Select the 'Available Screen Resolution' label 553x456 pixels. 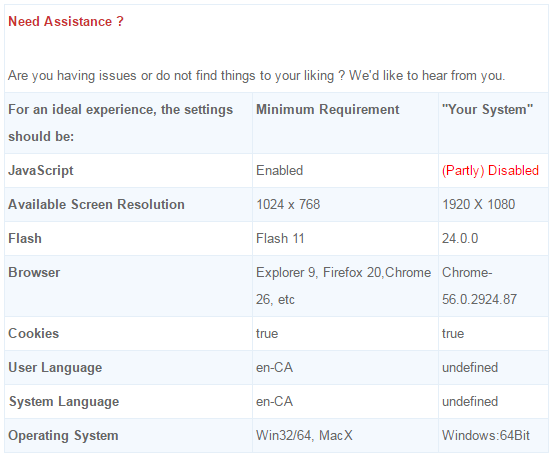click(96, 205)
